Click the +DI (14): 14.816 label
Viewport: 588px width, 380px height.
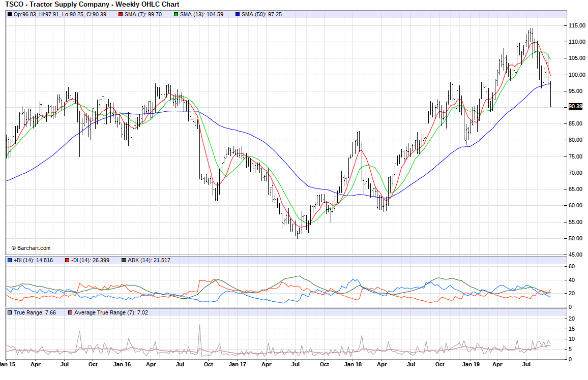tap(34, 260)
